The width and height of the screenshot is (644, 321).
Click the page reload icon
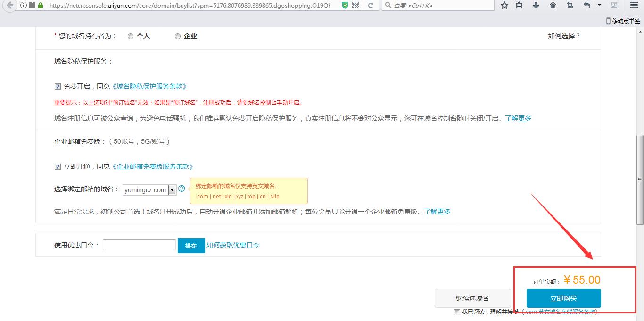pyautogui.click(x=371, y=6)
